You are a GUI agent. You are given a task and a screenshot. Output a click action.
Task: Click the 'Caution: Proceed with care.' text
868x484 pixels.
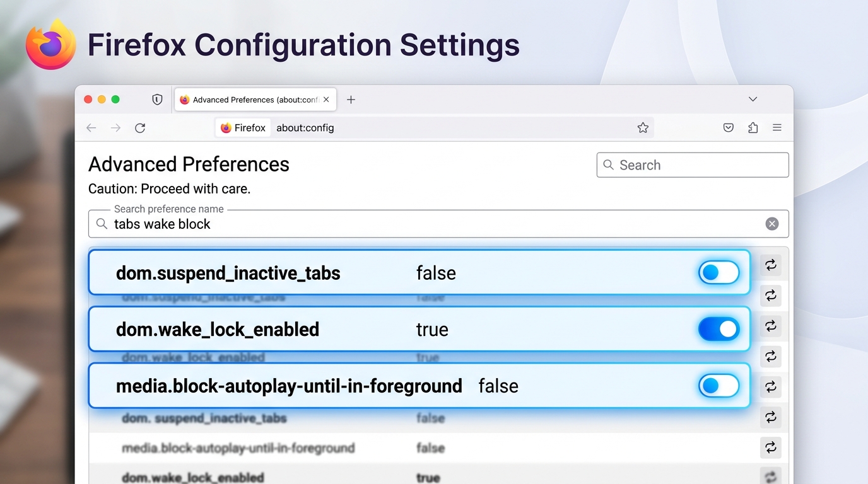pos(170,188)
